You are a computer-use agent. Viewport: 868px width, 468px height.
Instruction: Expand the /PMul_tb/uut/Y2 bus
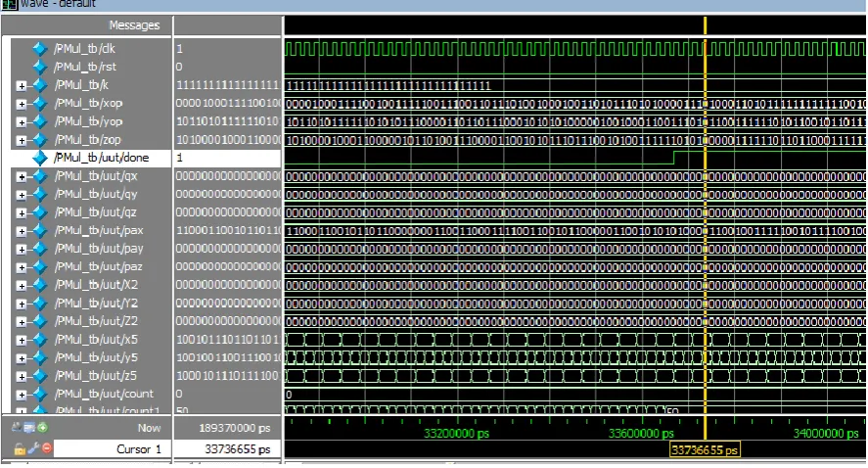click(x=21, y=304)
